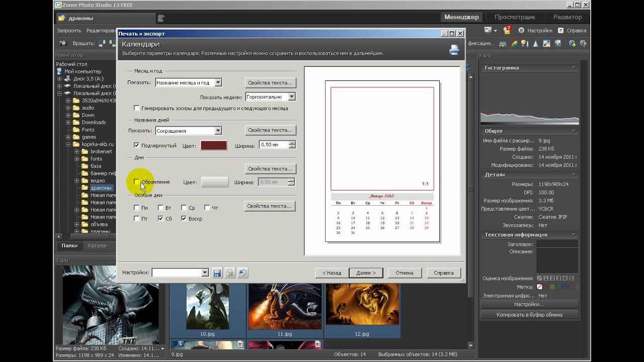Tick the Чт special day checkbox
Screen dimensions: 644x362
[x=207, y=208]
